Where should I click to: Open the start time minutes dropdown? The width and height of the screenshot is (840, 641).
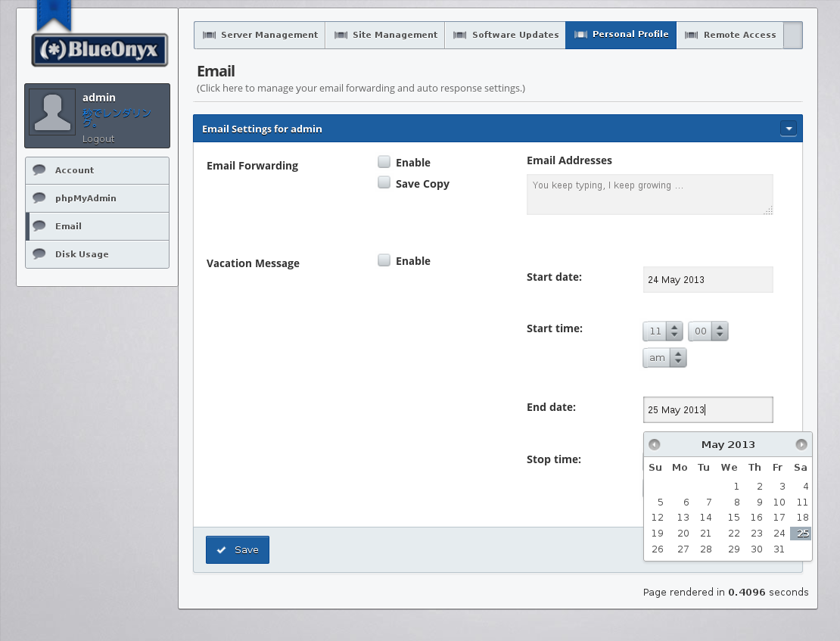[x=708, y=331]
